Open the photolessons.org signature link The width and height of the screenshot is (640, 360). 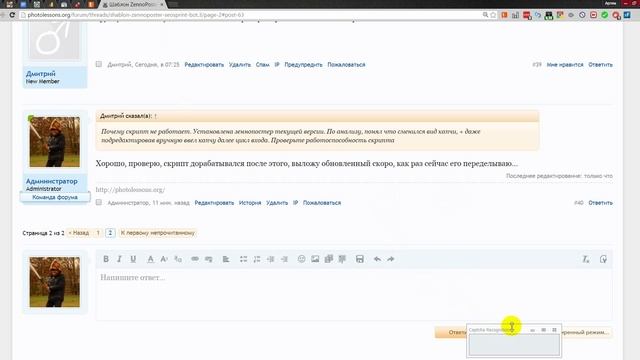pos(130,190)
